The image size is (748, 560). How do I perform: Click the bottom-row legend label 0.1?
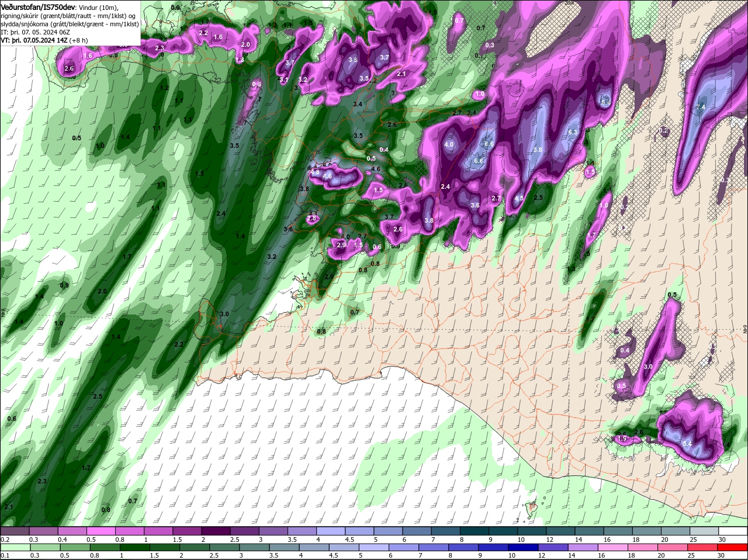point(5,555)
